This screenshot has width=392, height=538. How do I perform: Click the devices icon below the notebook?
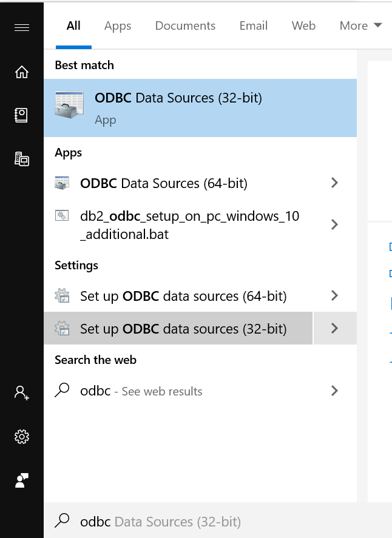click(22, 159)
